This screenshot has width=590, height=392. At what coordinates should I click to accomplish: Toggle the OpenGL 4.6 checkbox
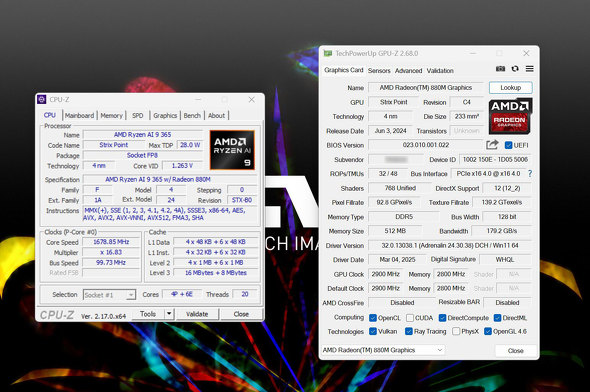(x=488, y=331)
